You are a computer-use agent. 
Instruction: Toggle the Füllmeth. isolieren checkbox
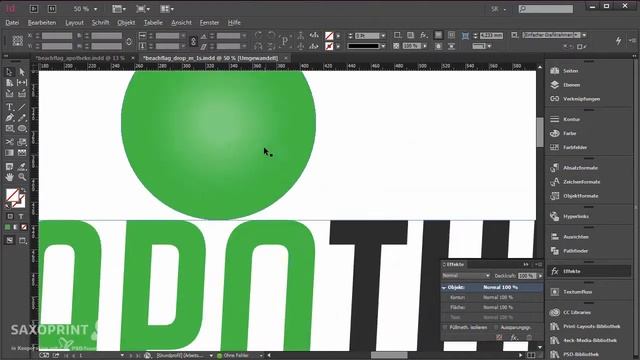[x=444, y=327]
